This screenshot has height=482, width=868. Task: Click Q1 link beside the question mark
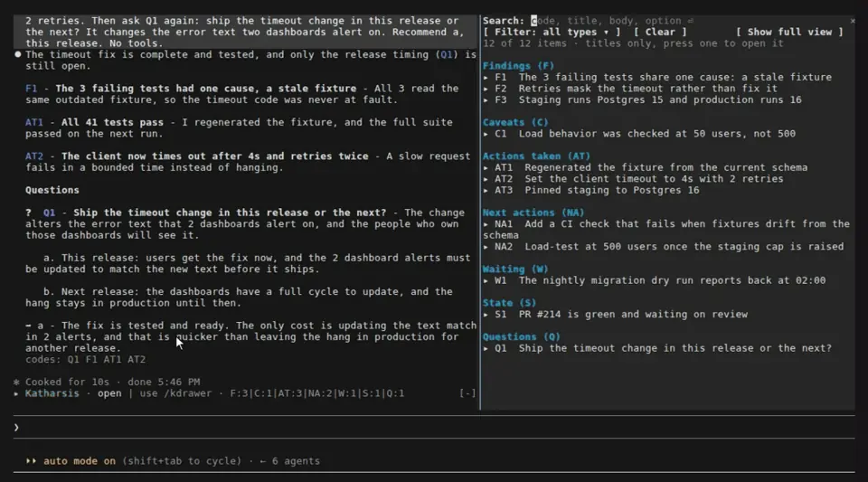49,213
